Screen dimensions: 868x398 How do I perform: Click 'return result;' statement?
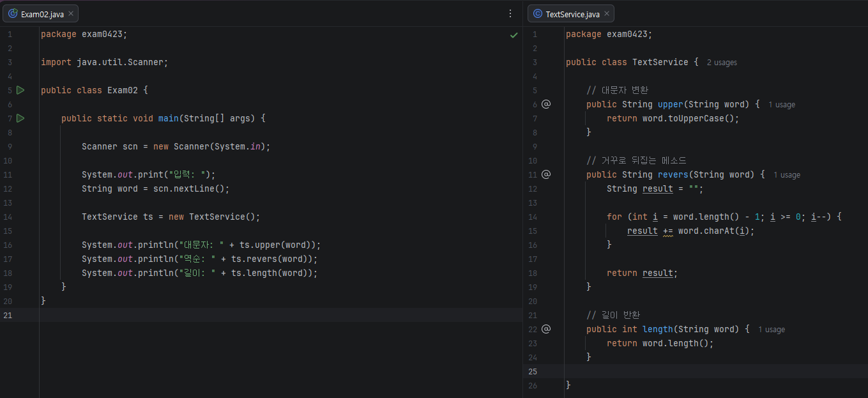(x=643, y=273)
